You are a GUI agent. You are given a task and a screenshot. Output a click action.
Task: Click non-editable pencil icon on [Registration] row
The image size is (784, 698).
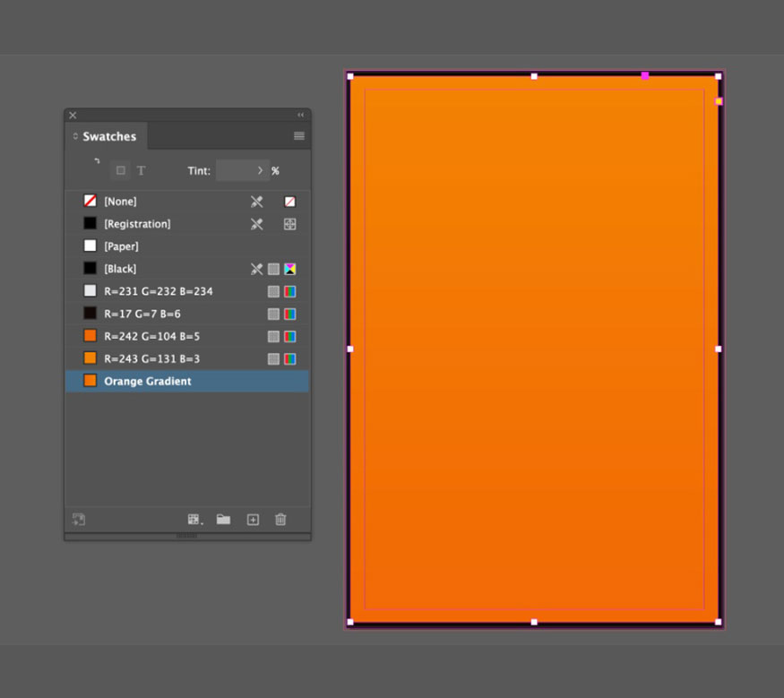(256, 224)
